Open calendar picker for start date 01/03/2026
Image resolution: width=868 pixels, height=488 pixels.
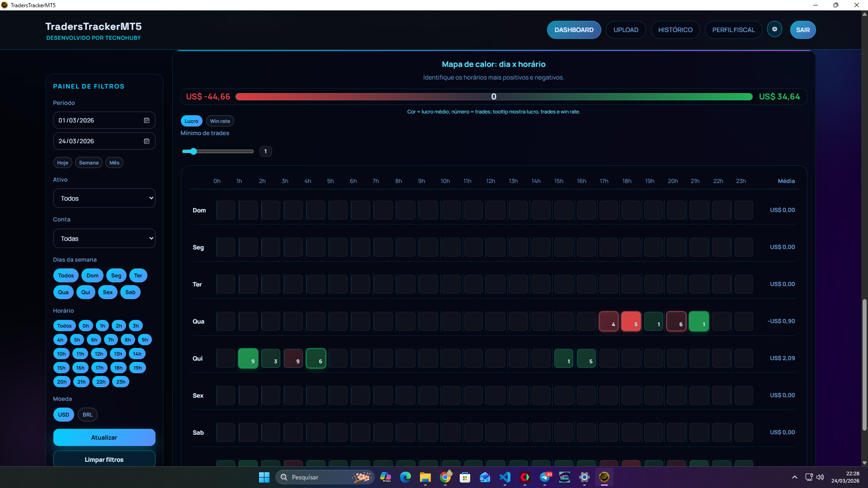click(146, 120)
